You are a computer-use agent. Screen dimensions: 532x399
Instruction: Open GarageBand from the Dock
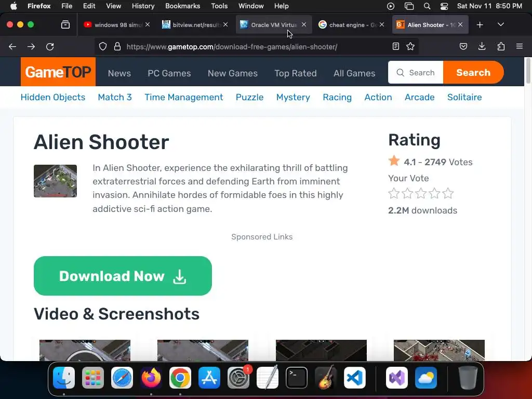point(326,378)
